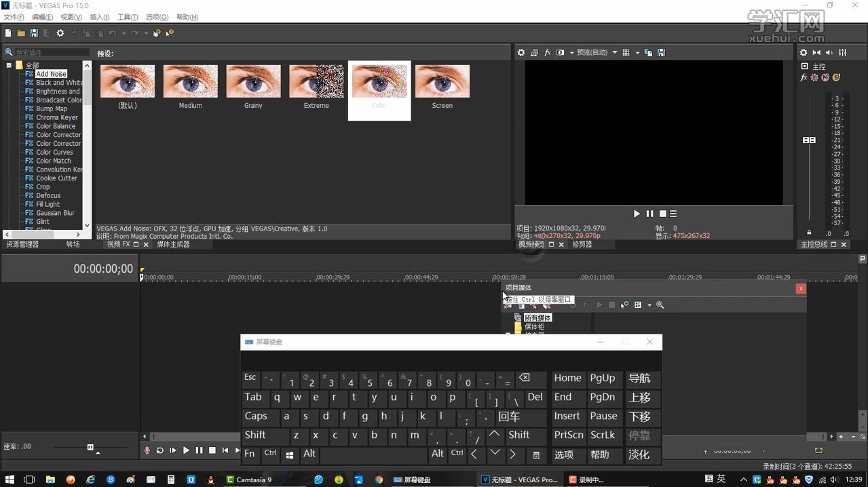Open Task View on taskbar
The image size is (868, 487).
29,480
